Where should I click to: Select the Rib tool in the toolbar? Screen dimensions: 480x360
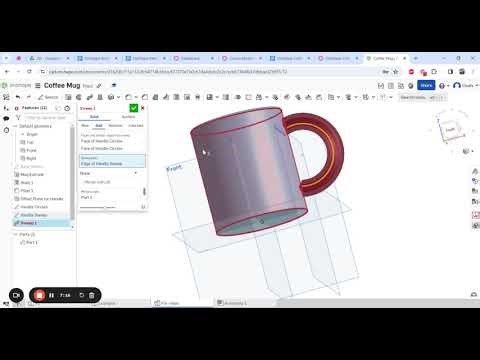pyautogui.click(x=166, y=97)
